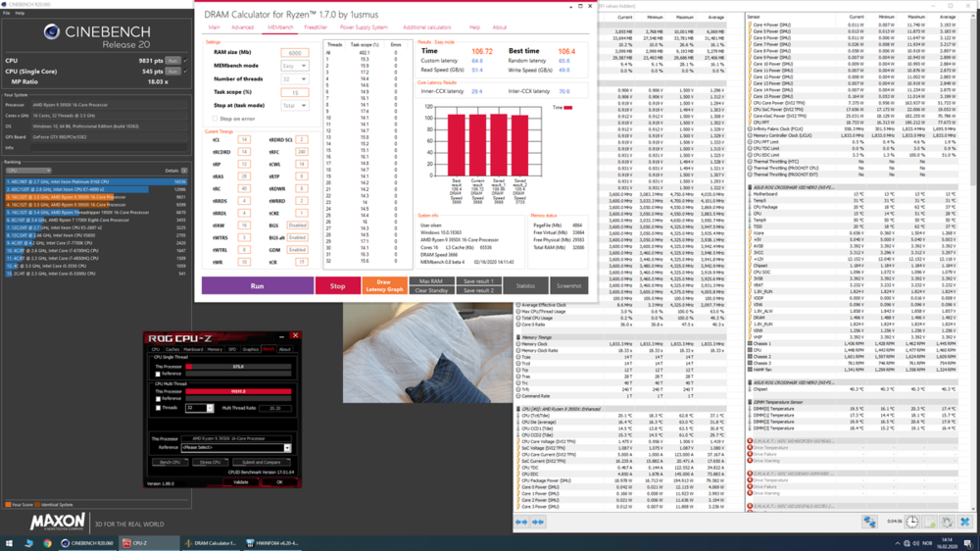Image resolution: width=980 pixels, height=551 pixels.
Task: Collapse HWiNFO CPU Ryzen 9 3950X Enhanced section
Action: point(518,409)
